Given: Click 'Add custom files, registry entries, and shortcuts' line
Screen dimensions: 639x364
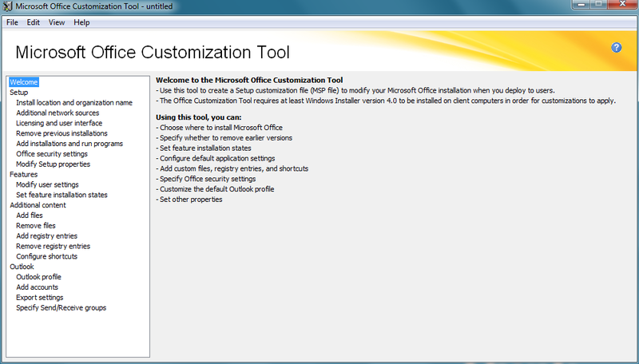Looking at the screenshot, I should click(x=232, y=168).
